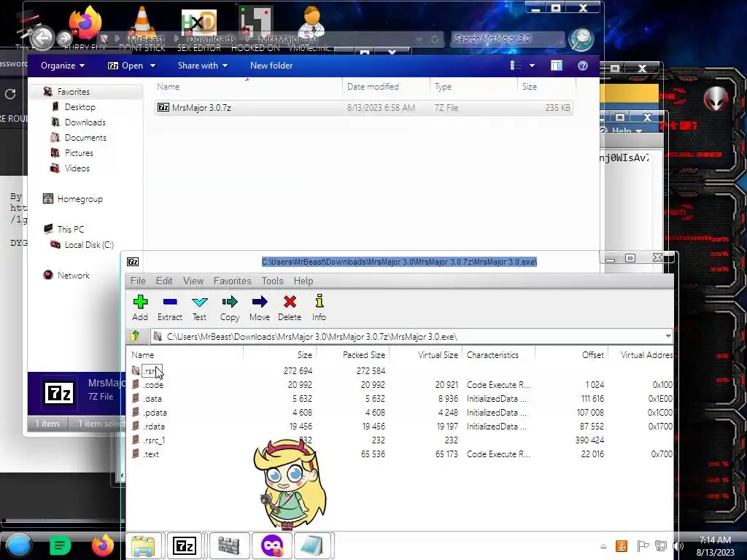This screenshot has height=560, width=747.
Task: Select Homegroup in navigation pane
Action: pyautogui.click(x=80, y=199)
